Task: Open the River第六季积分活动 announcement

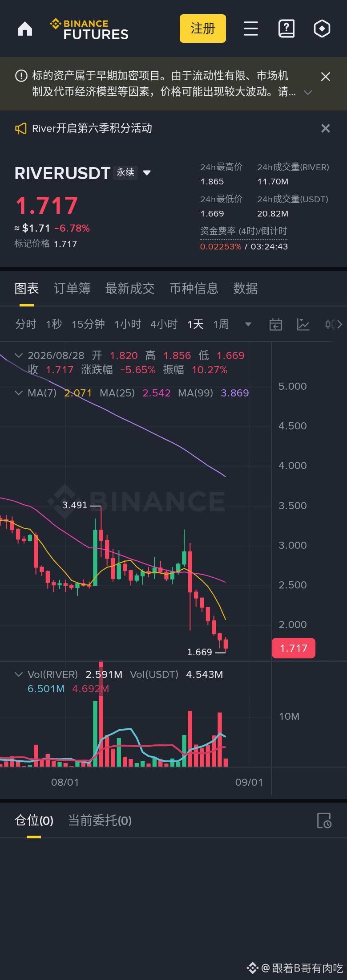Action: (x=92, y=128)
